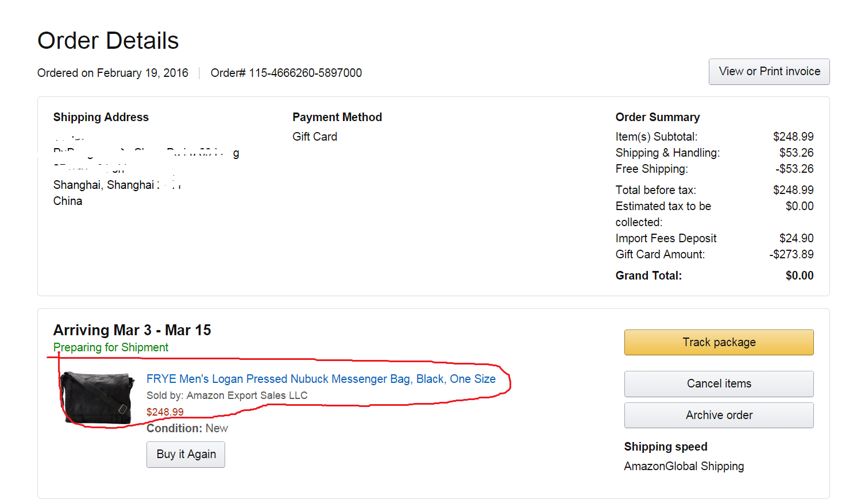
Task: Select the Arriving Mar 3 - Mar 15 heading
Action: [132, 330]
